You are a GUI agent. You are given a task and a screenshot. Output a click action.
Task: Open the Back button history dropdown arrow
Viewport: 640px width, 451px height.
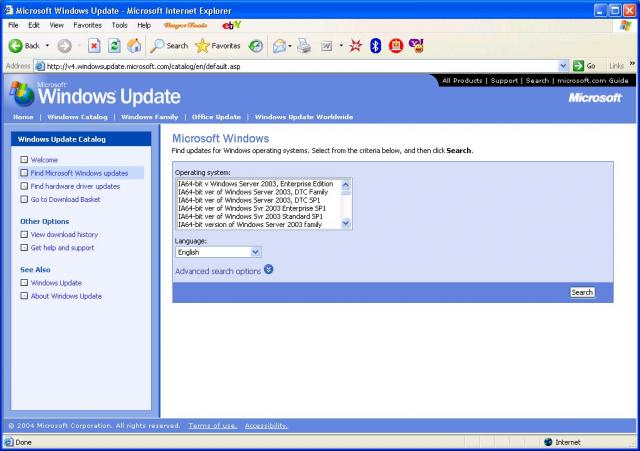coord(47,46)
